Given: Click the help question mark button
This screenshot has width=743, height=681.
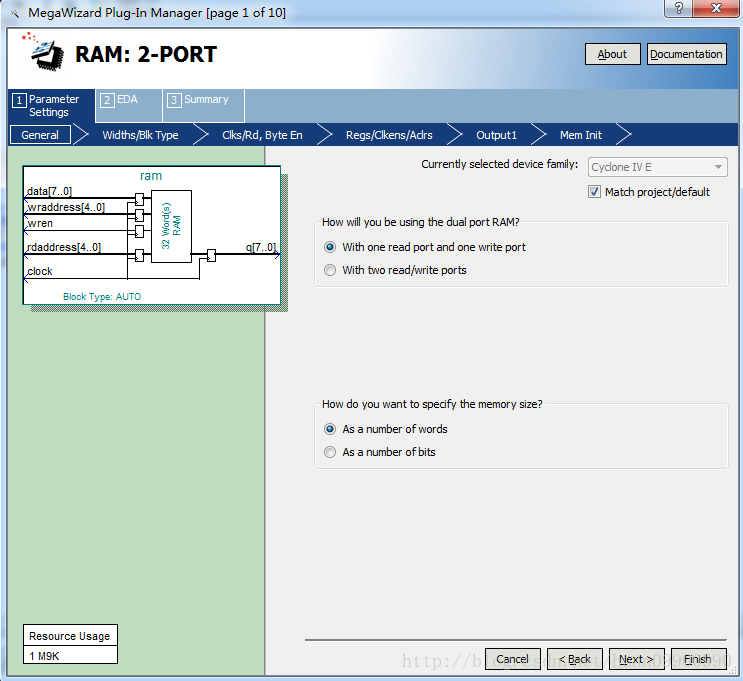Looking at the screenshot, I should (x=679, y=8).
